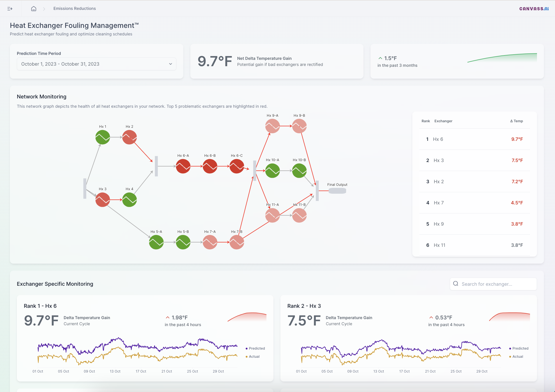Select the Hx 10-B exchanger node

[x=299, y=171]
